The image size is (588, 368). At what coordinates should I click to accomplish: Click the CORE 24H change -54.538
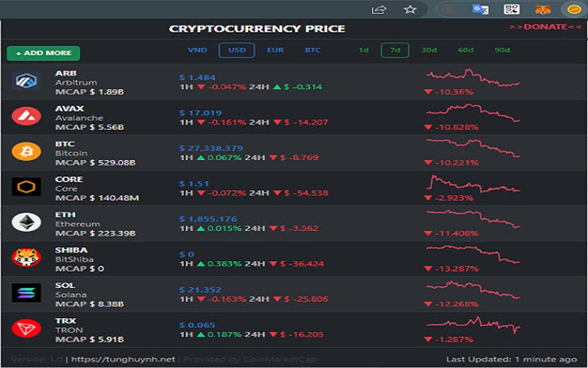coord(301,193)
